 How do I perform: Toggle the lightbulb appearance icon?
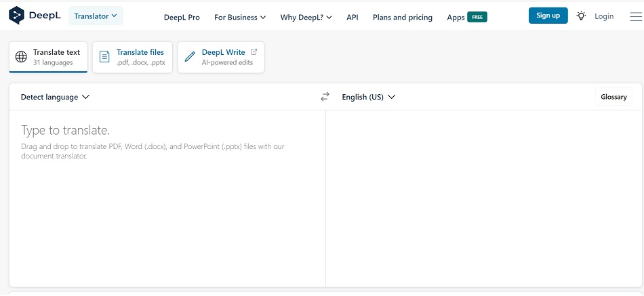[x=581, y=16]
